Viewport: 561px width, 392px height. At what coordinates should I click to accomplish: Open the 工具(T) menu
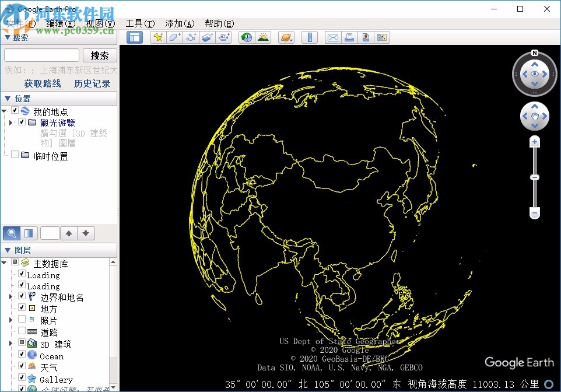pos(140,23)
